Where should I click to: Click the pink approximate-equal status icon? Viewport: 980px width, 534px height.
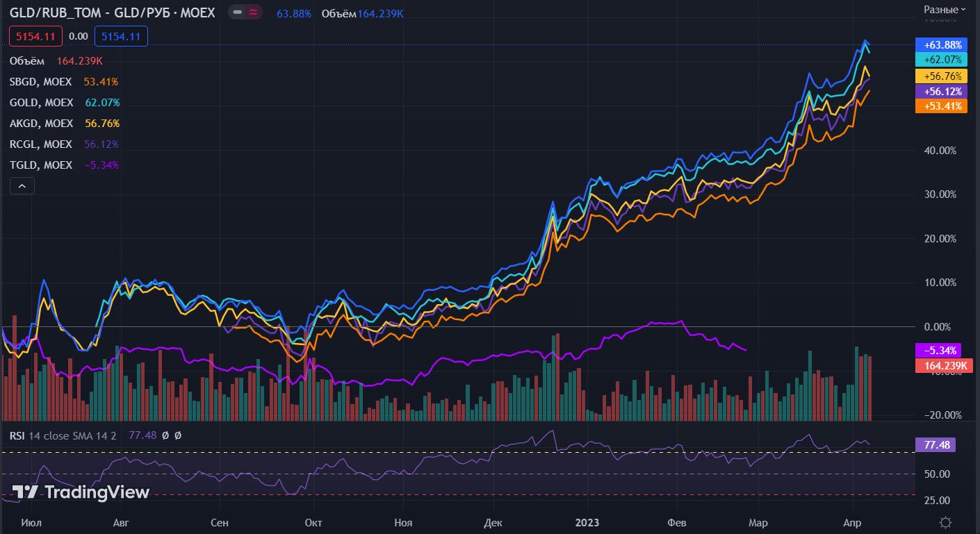(x=254, y=12)
